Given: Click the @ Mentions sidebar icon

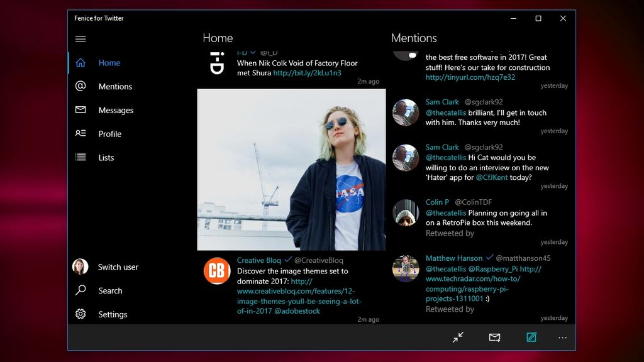Looking at the screenshot, I should pos(81,87).
